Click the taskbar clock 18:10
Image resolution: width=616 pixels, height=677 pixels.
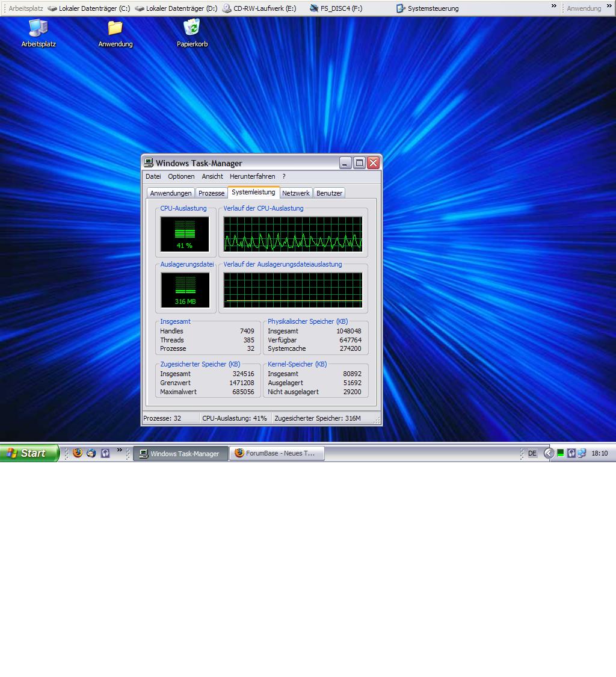600,453
